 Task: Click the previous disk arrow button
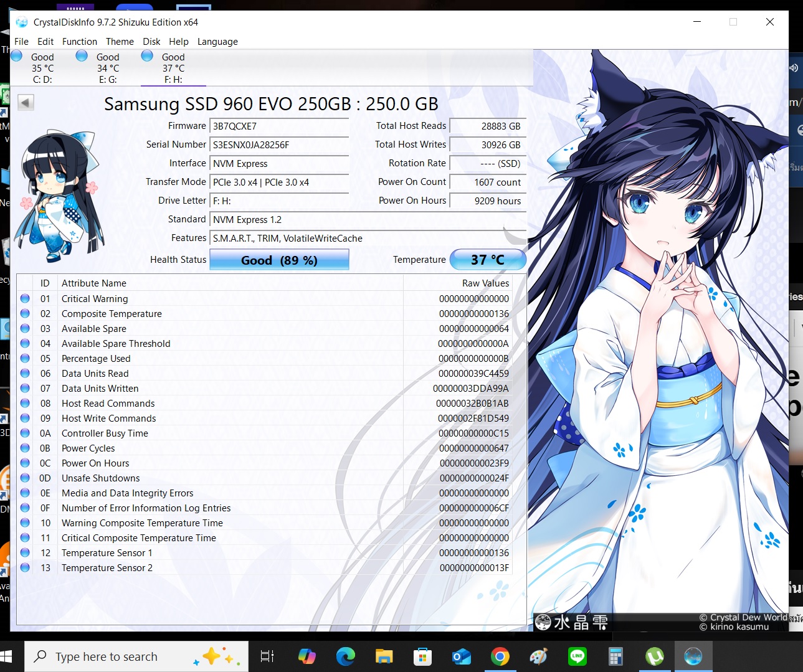(x=26, y=102)
